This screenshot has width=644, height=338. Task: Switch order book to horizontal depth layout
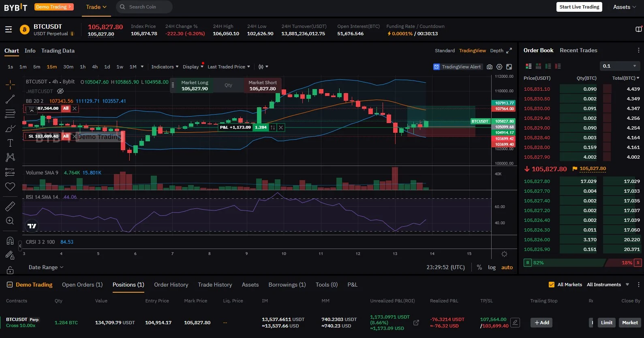coord(538,66)
